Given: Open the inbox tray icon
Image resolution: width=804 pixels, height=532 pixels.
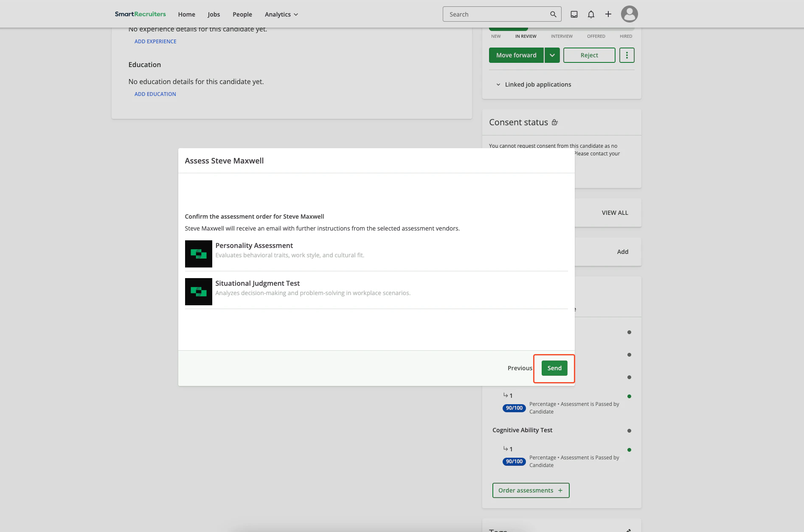Looking at the screenshot, I should click(x=574, y=14).
